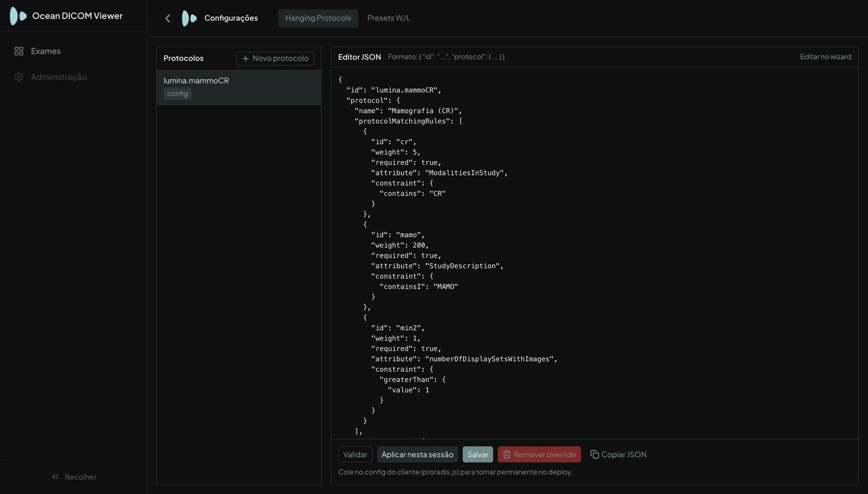Select the lumina.mammoCR protocol entry
This screenshot has width=868, height=494.
[239, 87]
